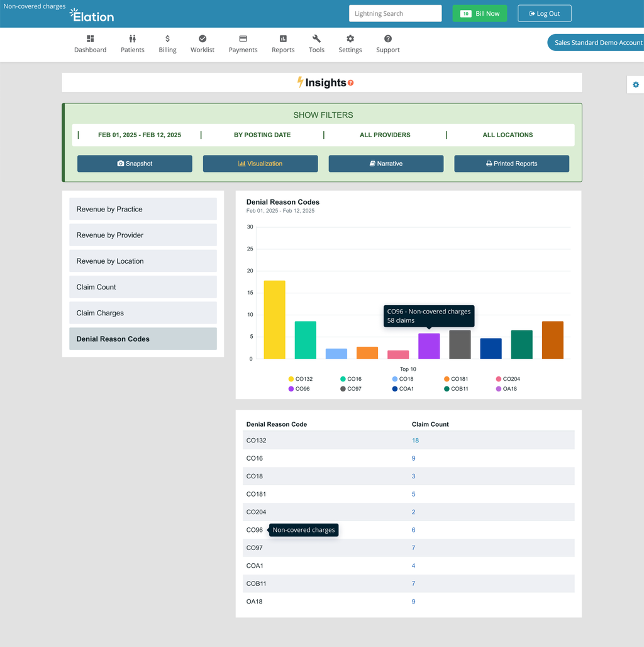The width and height of the screenshot is (644, 647).
Task: Open the Tools wrench icon
Action: [x=316, y=39]
